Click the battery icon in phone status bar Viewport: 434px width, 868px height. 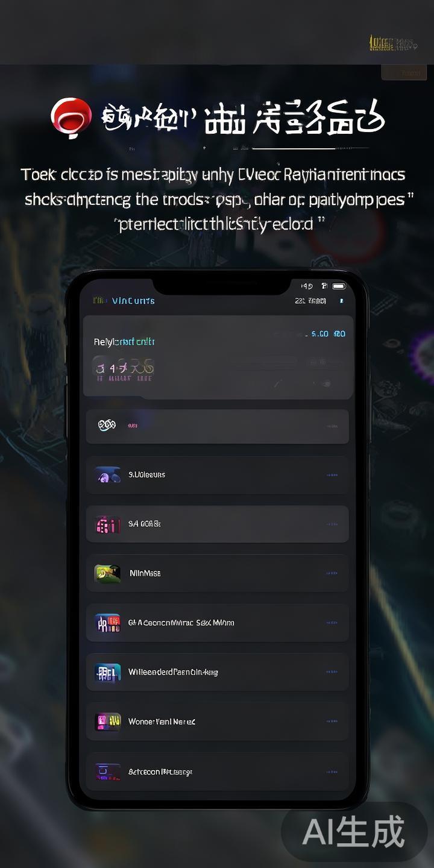[339, 286]
